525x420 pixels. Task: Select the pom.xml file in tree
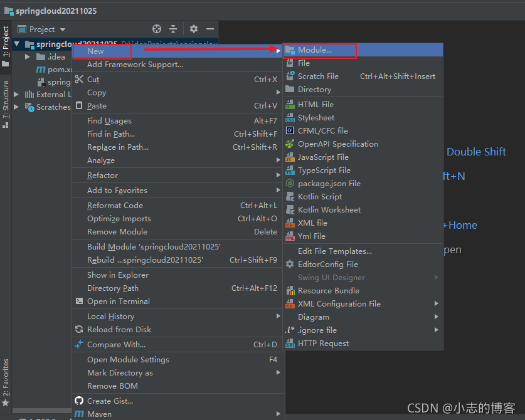pos(53,70)
